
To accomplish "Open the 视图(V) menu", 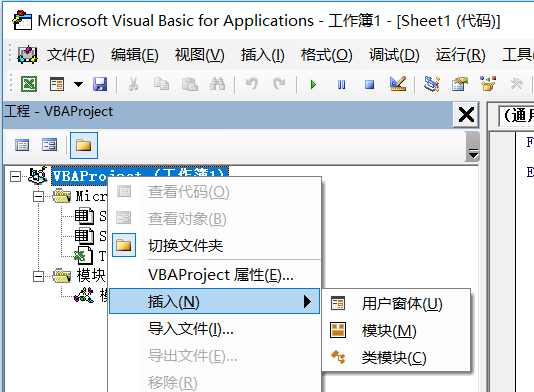I will pos(200,55).
